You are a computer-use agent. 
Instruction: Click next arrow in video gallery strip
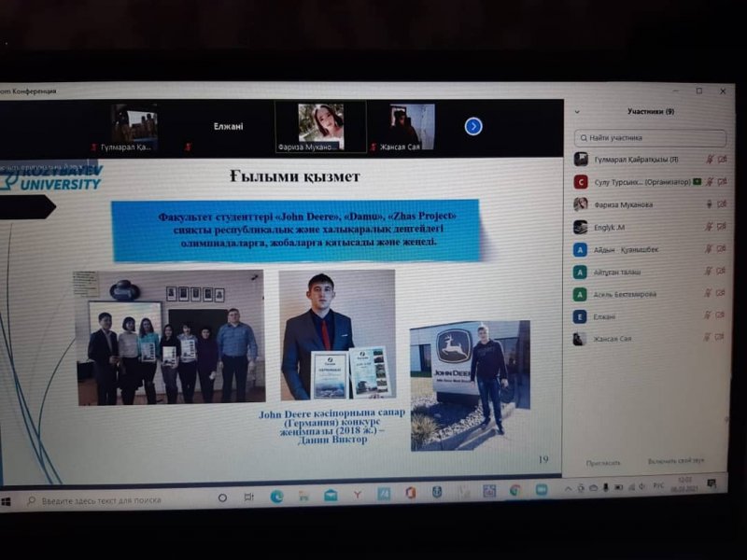click(473, 126)
